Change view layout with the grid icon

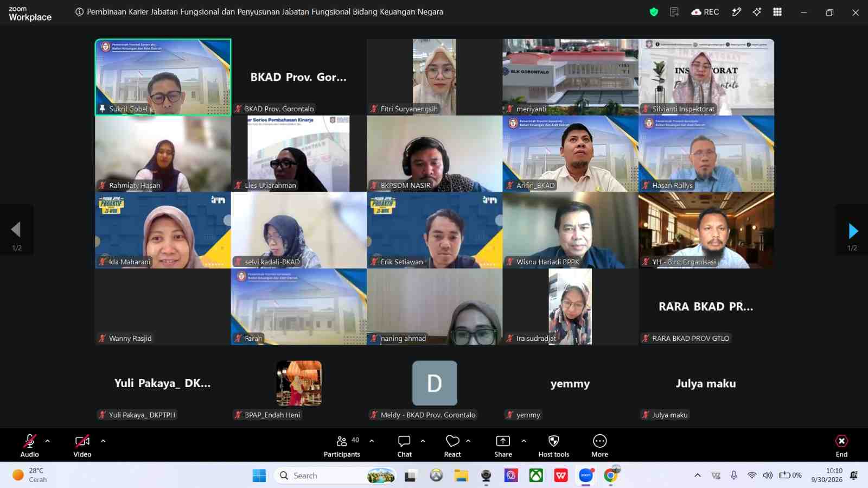tap(777, 12)
